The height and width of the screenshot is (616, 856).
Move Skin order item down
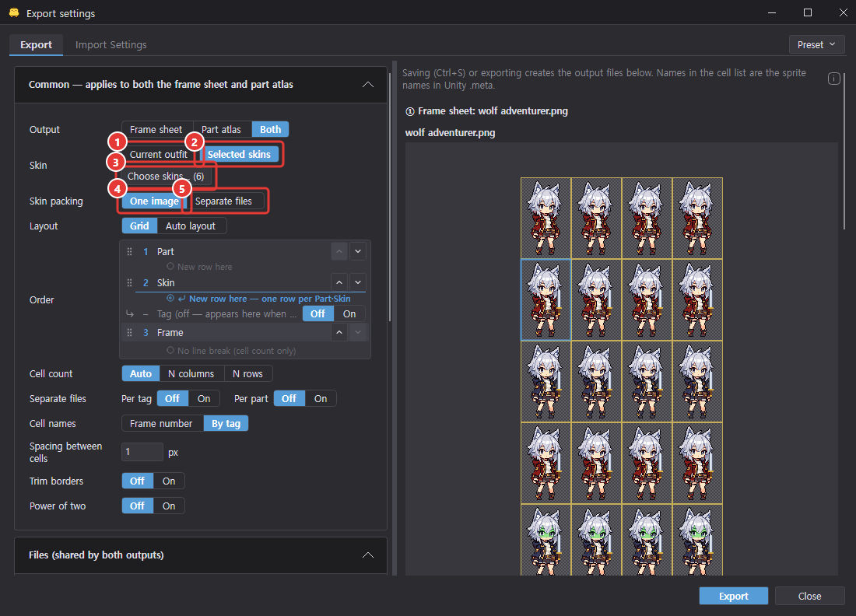[x=358, y=282]
